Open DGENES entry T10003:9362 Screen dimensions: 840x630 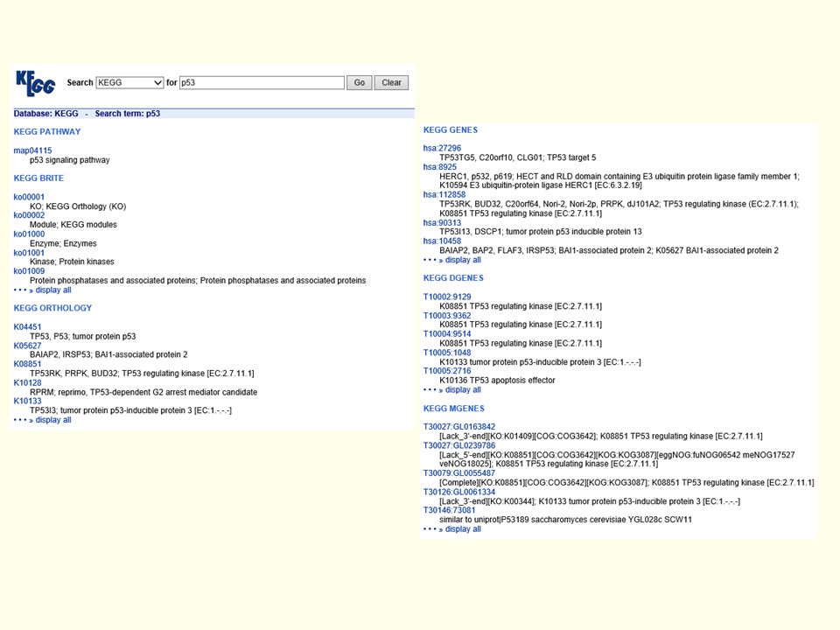447,316
